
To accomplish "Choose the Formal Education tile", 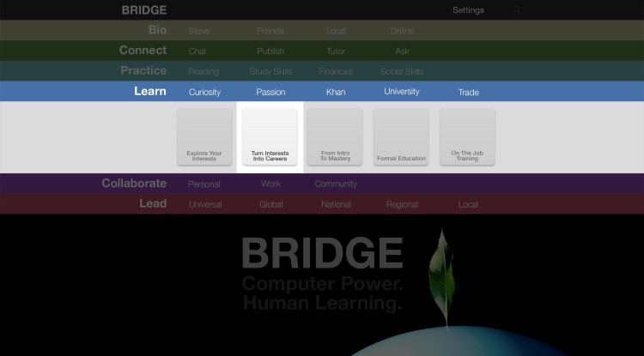I will coord(401,136).
